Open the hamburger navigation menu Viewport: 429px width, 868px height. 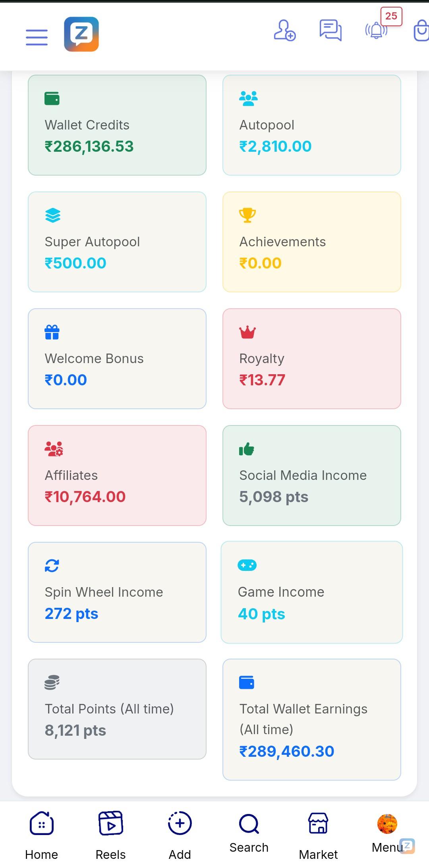click(36, 37)
